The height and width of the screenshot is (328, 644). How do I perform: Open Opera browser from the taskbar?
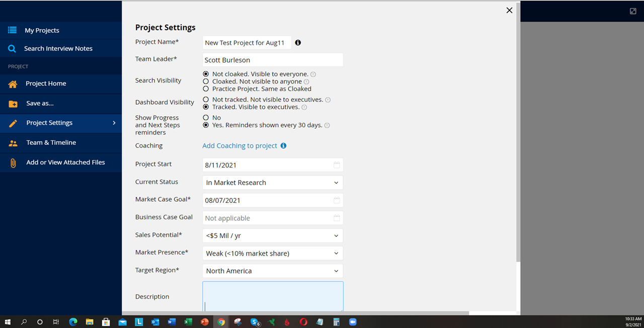point(303,322)
